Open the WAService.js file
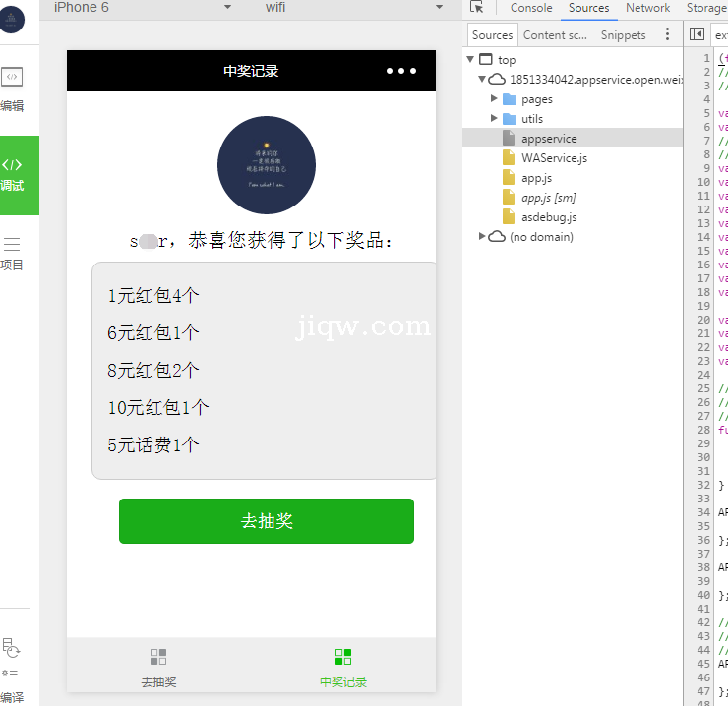The image size is (728, 706). tap(554, 158)
